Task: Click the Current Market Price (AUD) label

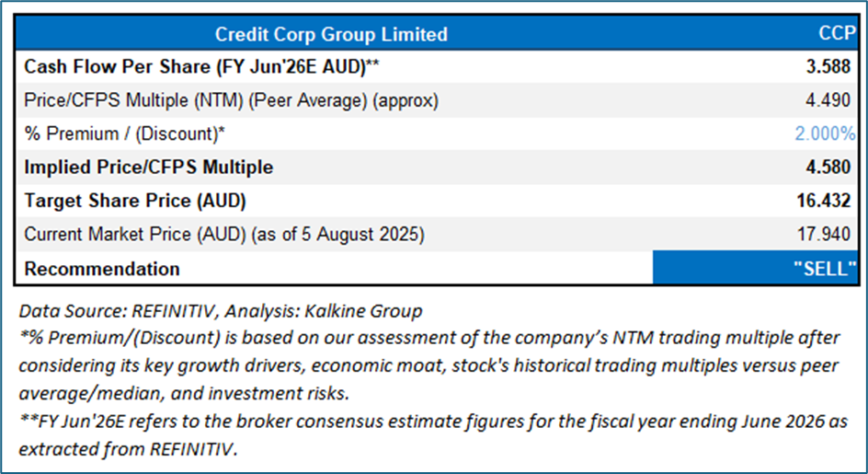Action: point(224,235)
